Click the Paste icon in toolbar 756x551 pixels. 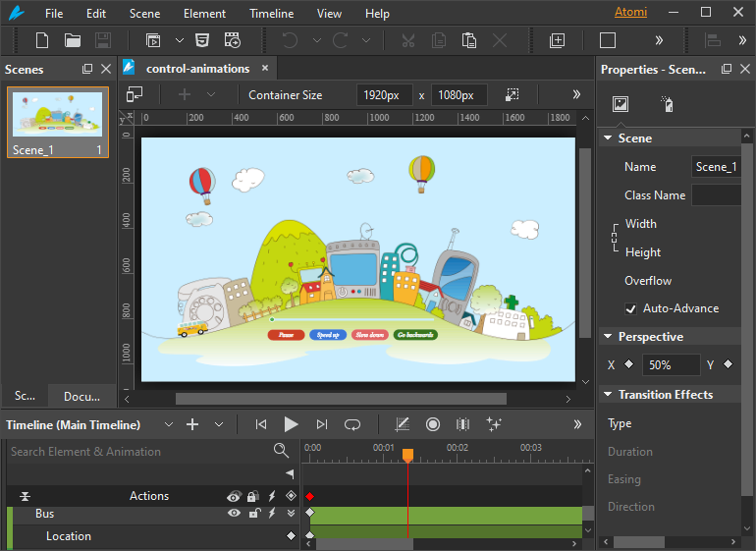pos(469,40)
